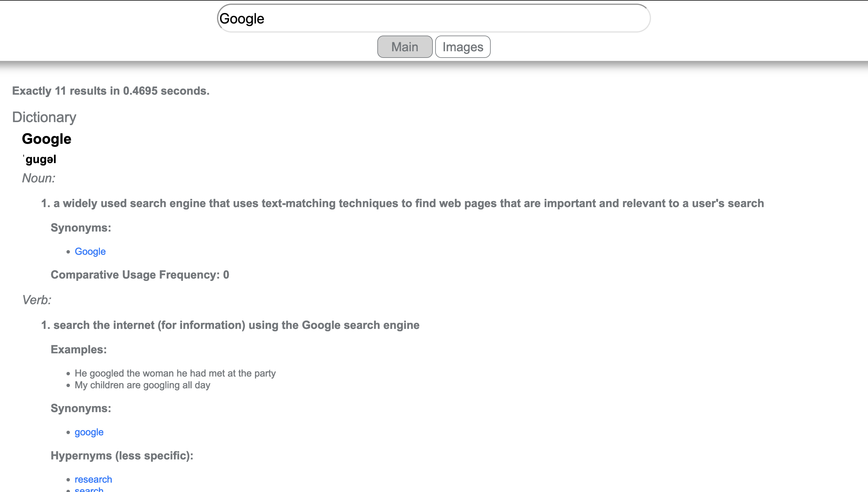Open the research hypernym link
The image size is (868, 492).
click(x=93, y=479)
